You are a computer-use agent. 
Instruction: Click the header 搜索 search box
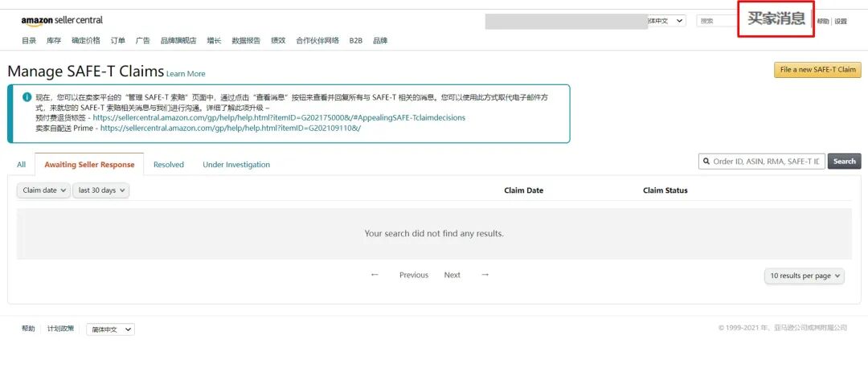(x=719, y=21)
